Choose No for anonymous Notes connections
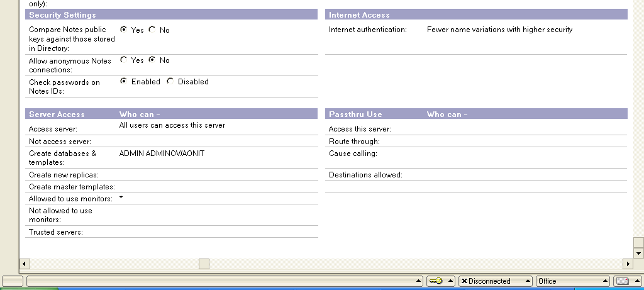Screen dimensions: 644x290 click(152, 60)
